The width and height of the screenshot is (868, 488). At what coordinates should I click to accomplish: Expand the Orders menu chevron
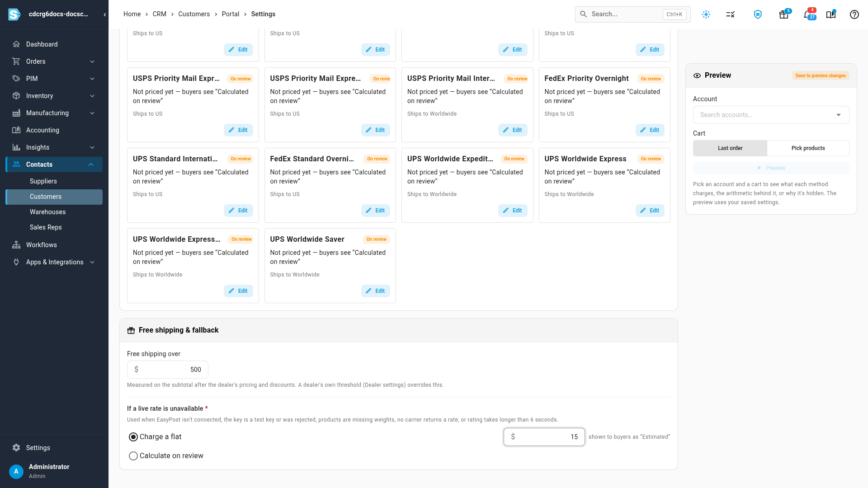coord(92,61)
